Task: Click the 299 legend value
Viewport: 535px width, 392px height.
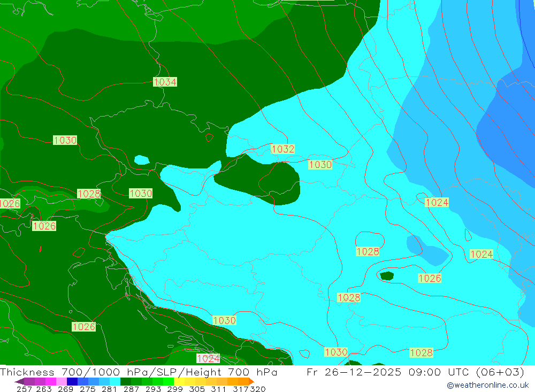Action: click(175, 389)
